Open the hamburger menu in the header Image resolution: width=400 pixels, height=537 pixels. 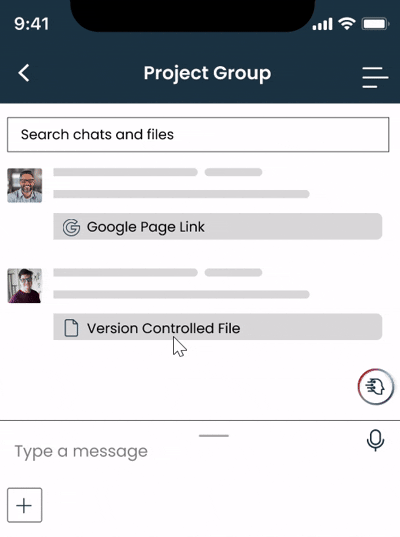(x=375, y=77)
